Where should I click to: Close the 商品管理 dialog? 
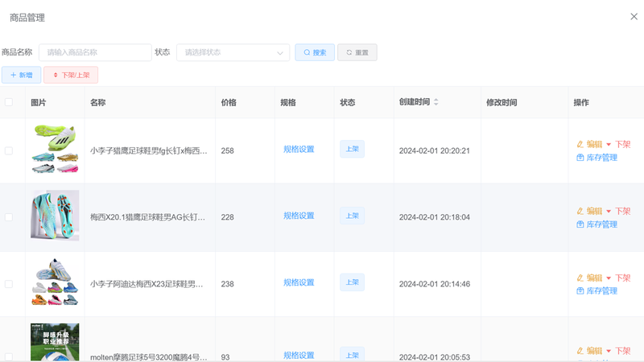(x=634, y=17)
